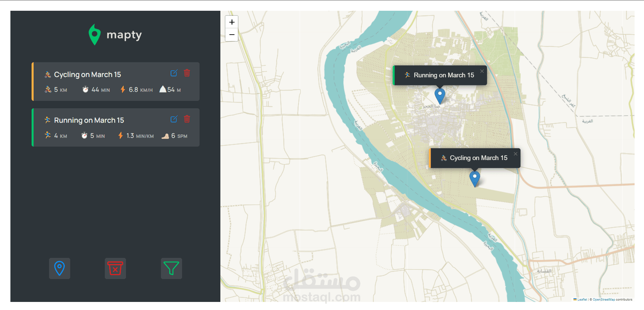Image resolution: width=644 pixels, height=310 pixels.
Task: Open the Leaflet attribution link
Action: click(x=582, y=299)
